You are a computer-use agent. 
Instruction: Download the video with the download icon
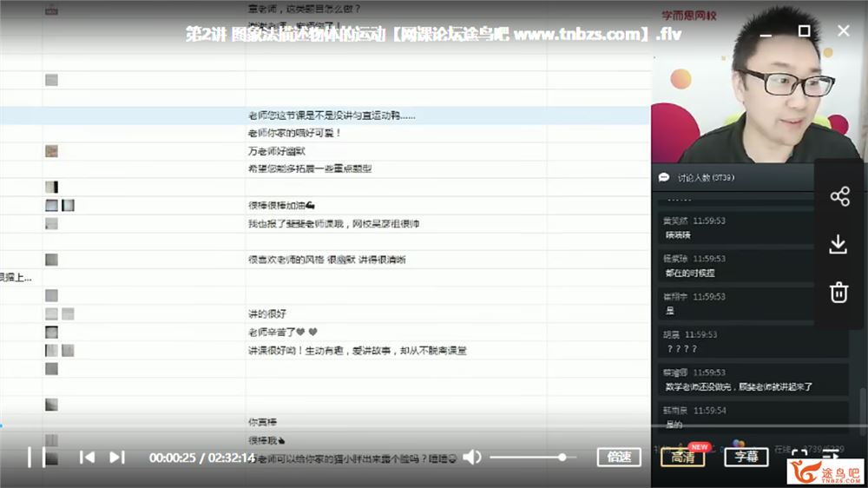[x=838, y=244]
